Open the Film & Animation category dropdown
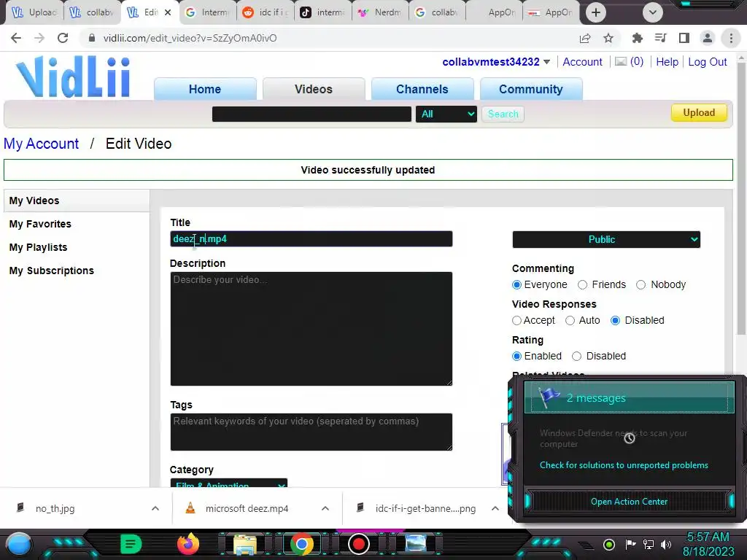 (228, 483)
